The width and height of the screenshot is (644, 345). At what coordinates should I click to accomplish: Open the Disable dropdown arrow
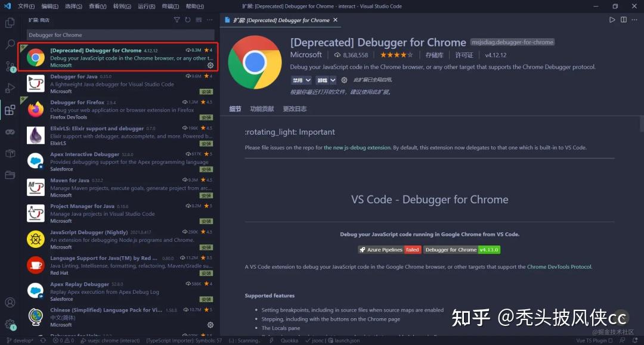pyautogui.click(x=308, y=80)
